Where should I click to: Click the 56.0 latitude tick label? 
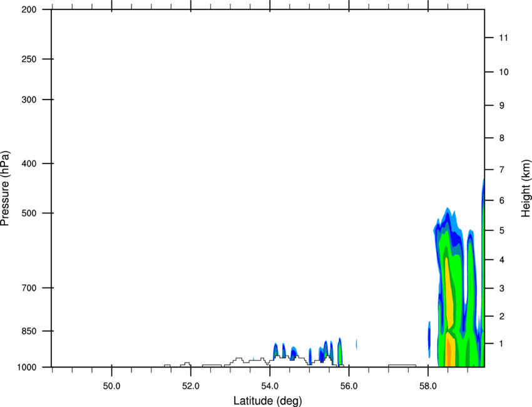pos(349,386)
